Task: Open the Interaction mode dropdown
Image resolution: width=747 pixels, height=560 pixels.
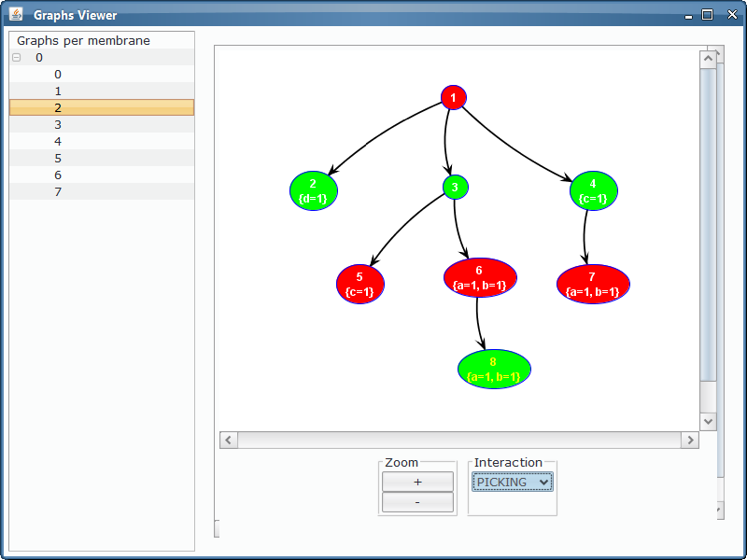Action: pyautogui.click(x=512, y=482)
